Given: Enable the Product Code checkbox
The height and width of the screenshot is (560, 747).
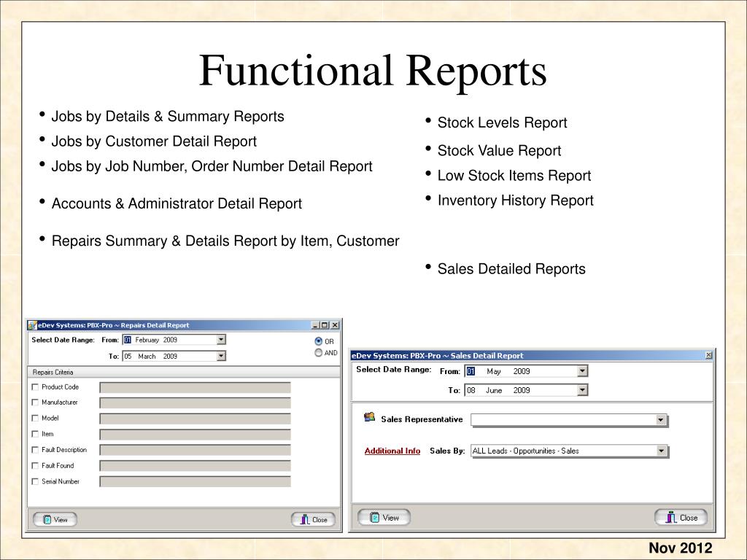Looking at the screenshot, I should [x=35, y=387].
